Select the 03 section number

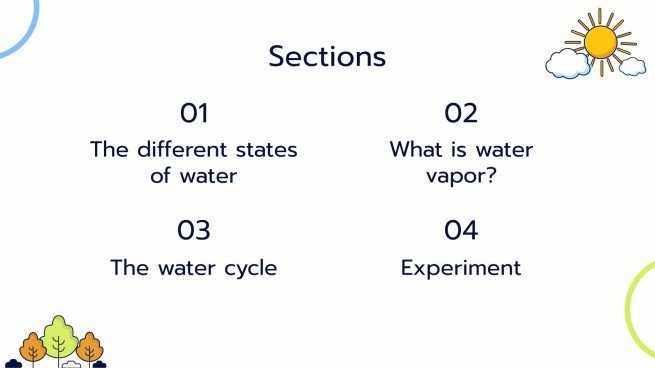194,230
